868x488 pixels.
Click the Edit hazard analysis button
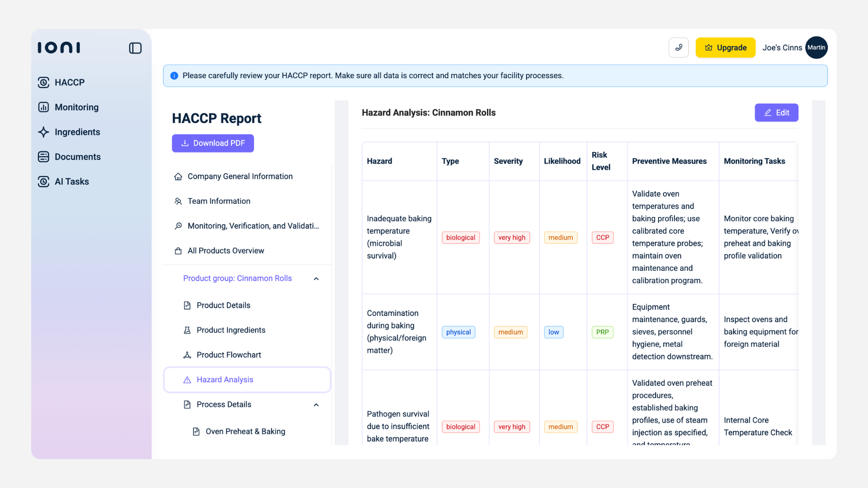[776, 113]
